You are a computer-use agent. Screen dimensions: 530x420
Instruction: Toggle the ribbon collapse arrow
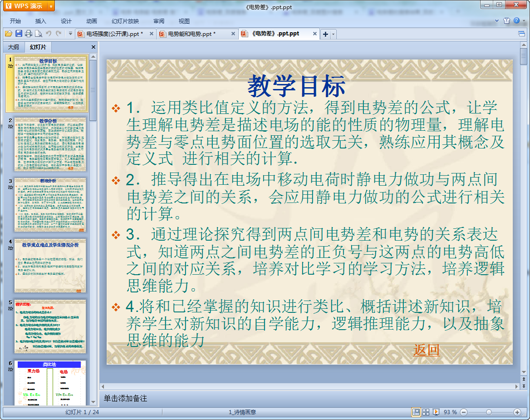tap(496, 20)
